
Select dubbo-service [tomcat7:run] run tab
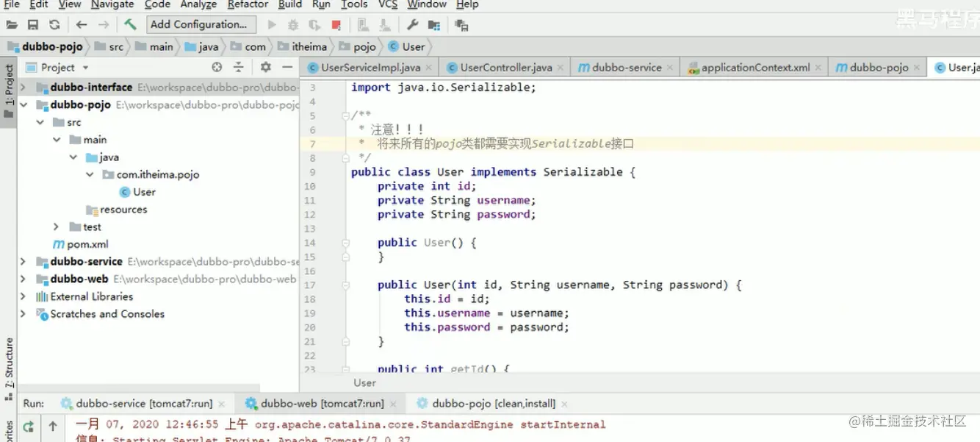[x=144, y=403]
